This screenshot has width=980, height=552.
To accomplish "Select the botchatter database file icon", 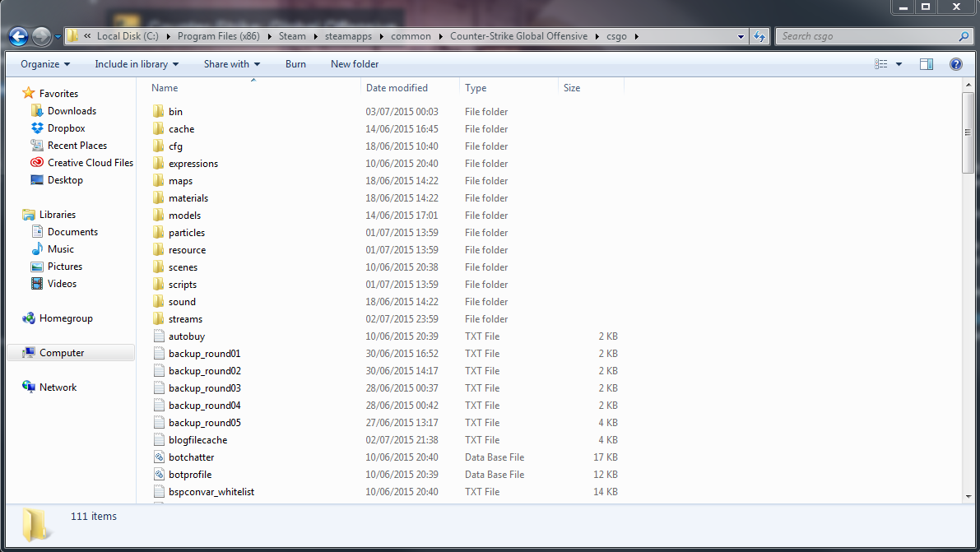I will (x=159, y=457).
